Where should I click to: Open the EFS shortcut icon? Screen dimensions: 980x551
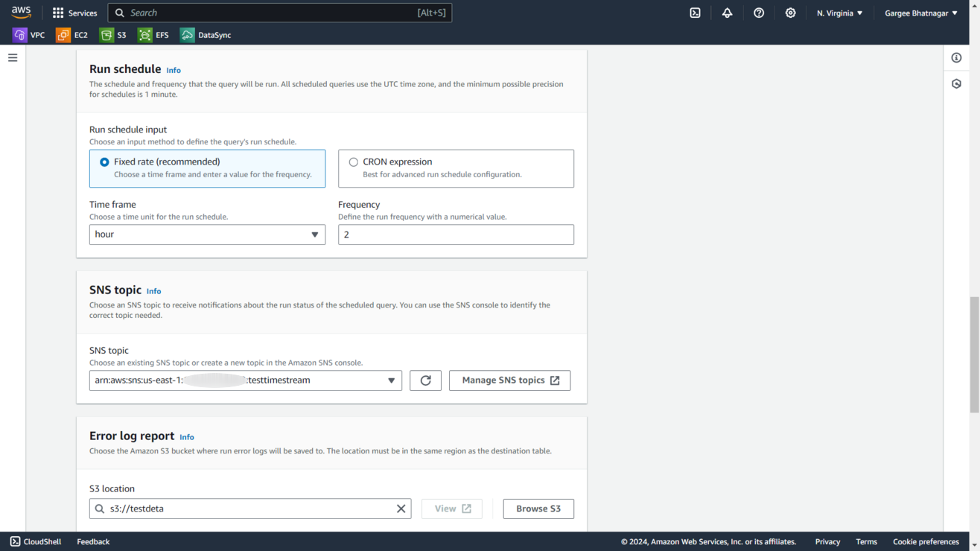coord(144,35)
